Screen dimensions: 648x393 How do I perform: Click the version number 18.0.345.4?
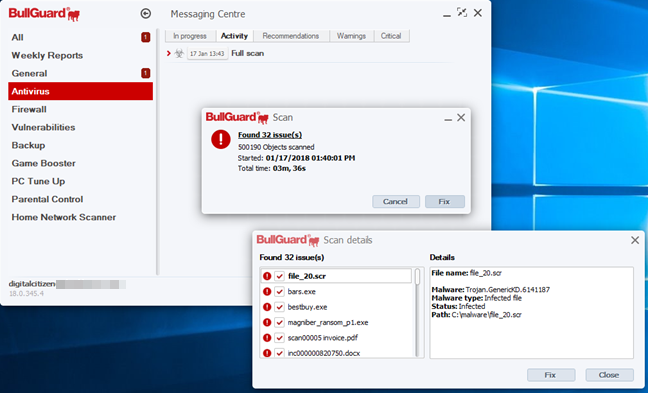click(x=26, y=294)
